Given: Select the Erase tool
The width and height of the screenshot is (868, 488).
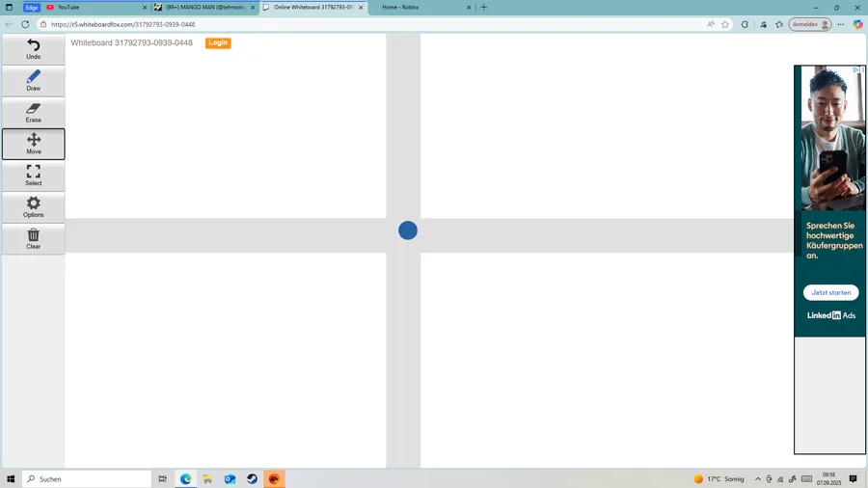Looking at the screenshot, I should tap(33, 112).
